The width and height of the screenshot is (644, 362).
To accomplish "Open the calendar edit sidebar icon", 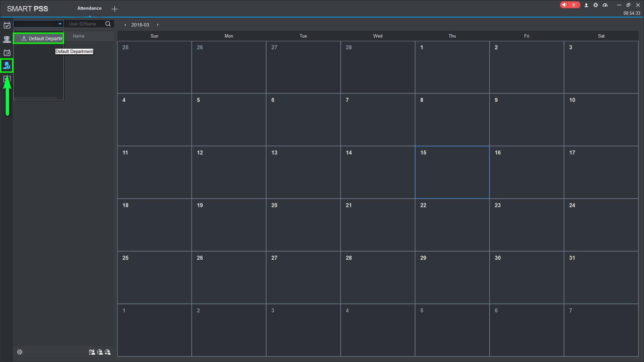I will (x=7, y=53).
